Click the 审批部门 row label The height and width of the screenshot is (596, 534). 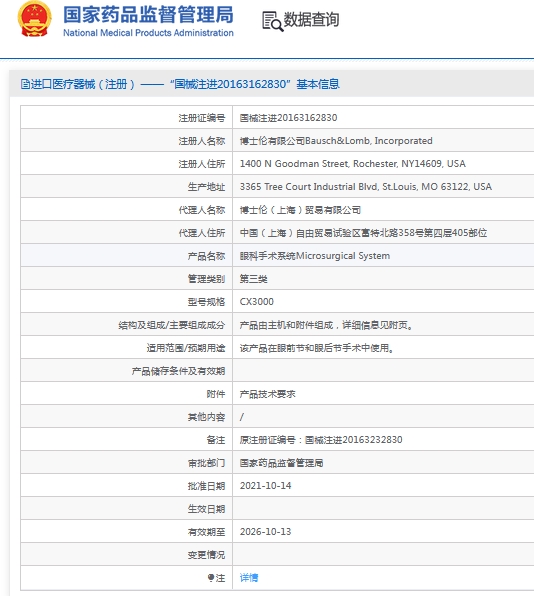206,463
